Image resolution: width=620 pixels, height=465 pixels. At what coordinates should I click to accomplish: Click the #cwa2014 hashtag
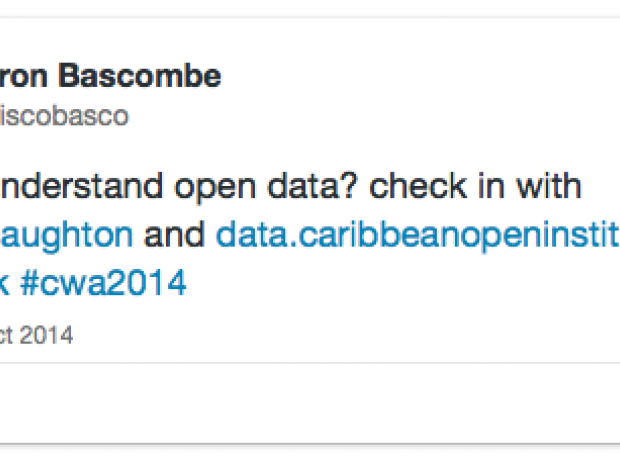103,283
